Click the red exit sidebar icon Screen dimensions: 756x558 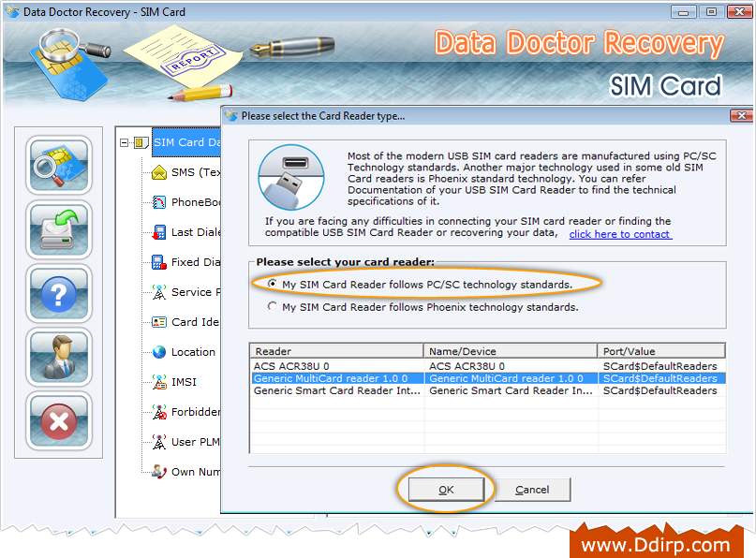pyautogui.click(x=59, y=421)
